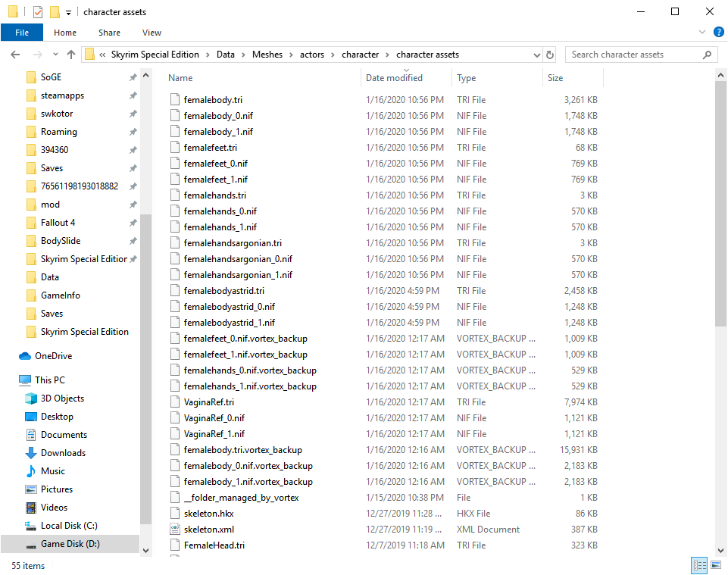
Task: Switch to Details view icon
Action: point(699,565)
